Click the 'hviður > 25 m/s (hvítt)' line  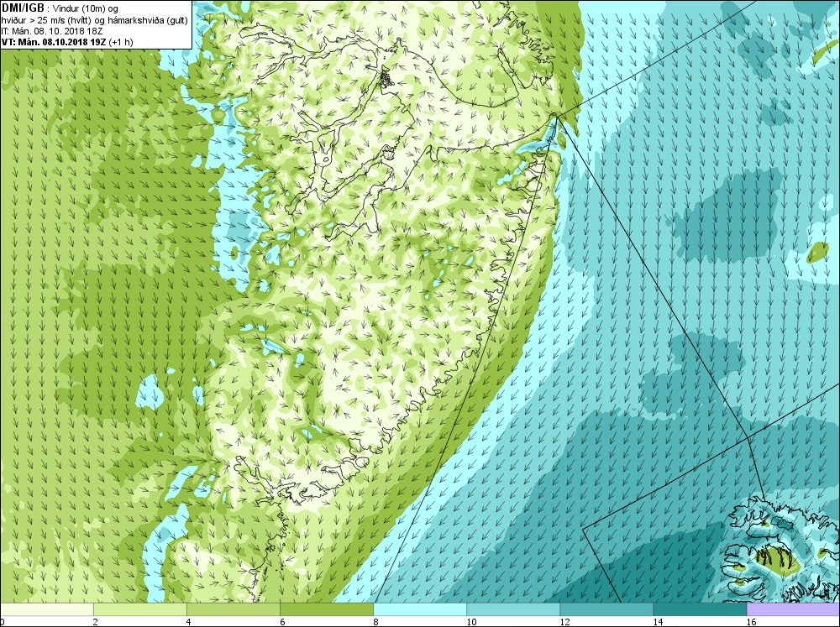click(94, 20)
